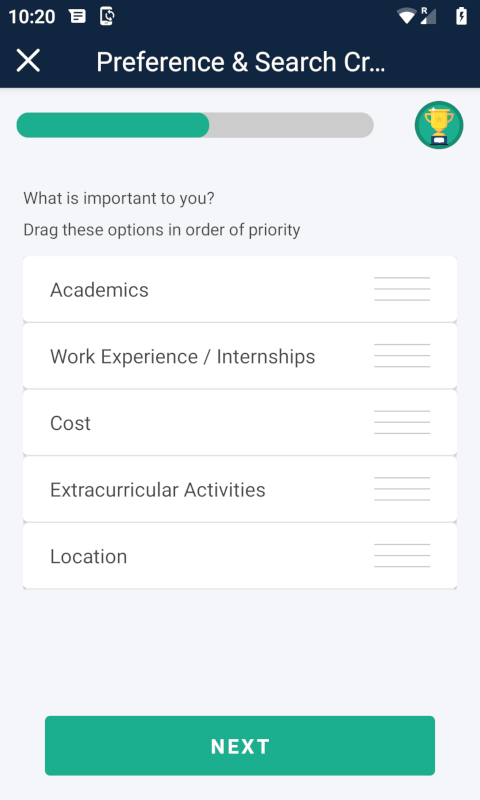480x800 pixels.
Task: Tap the Wi-Fi signal icon
Action: [x=407, y=16]
